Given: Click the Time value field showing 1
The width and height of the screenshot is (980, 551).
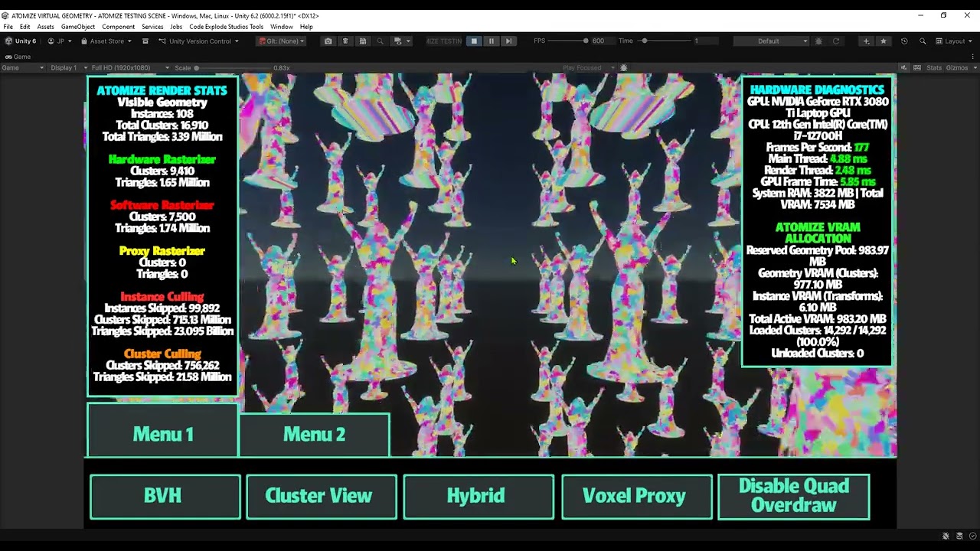Looking at the screenshot, I should 706,41.
